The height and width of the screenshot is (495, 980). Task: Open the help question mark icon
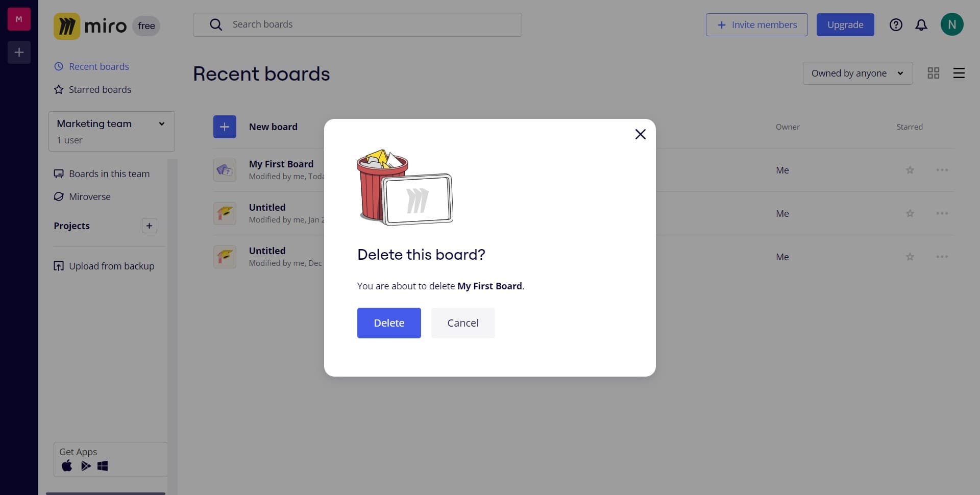(x=896, y=25)
